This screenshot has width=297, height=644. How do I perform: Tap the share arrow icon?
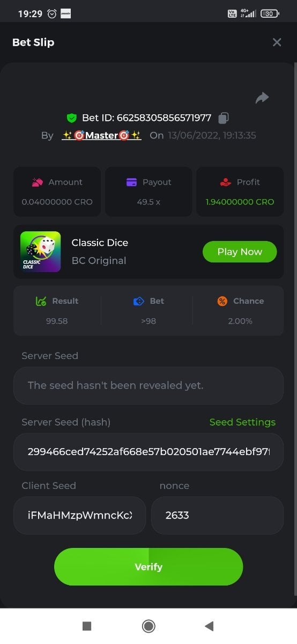262,98
